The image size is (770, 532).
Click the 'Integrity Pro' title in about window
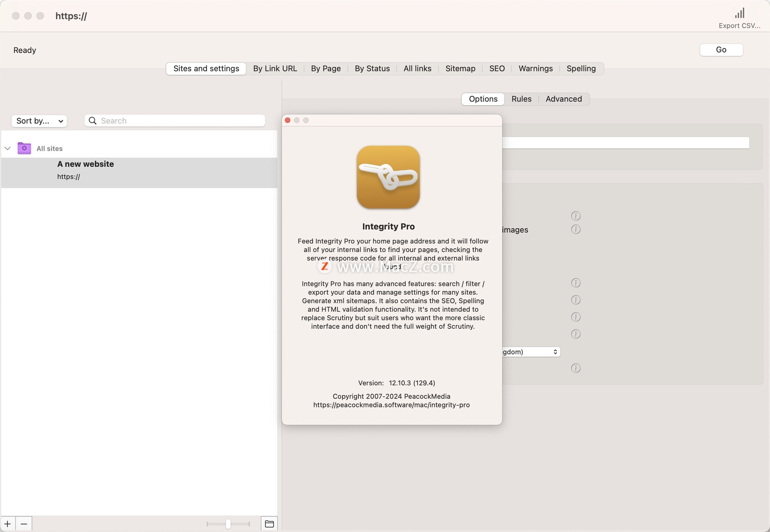[x=388, y=227]
